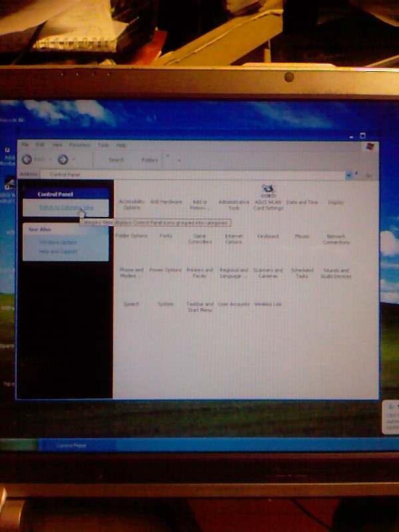Select Taskbar and Start Menu item
This screenshot has height=532, width=399.
[200, 307]
